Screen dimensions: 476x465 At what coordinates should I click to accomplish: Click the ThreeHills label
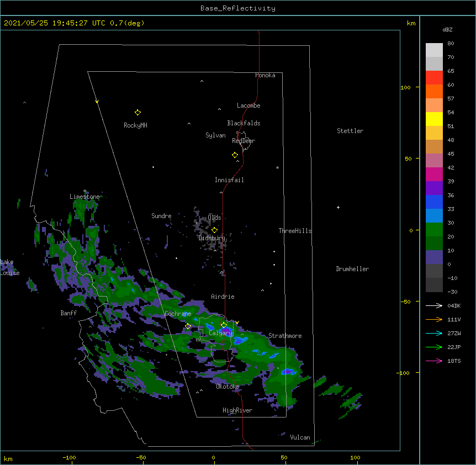pos(295,231)
